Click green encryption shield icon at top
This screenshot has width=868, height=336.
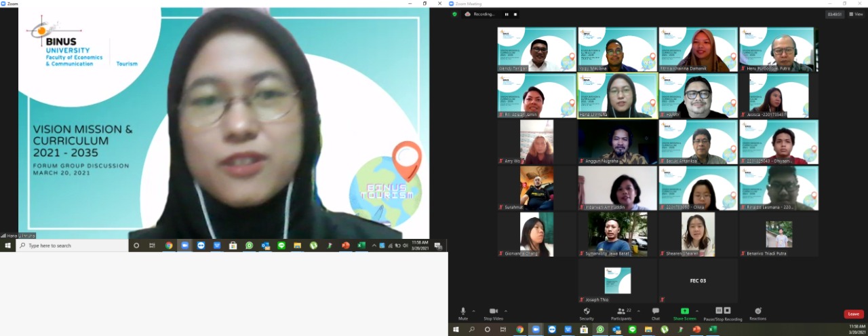[x=455, y=14]
